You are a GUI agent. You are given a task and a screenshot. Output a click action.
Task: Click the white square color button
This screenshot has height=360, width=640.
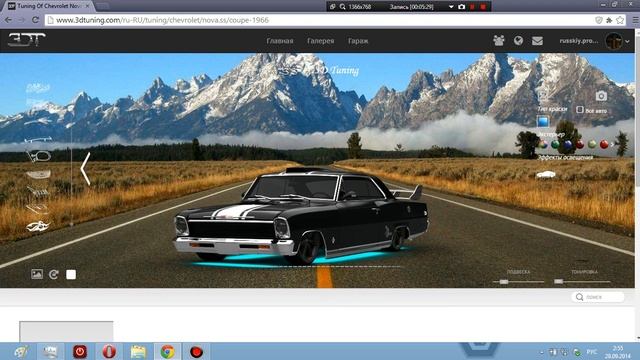coord(71,274)
